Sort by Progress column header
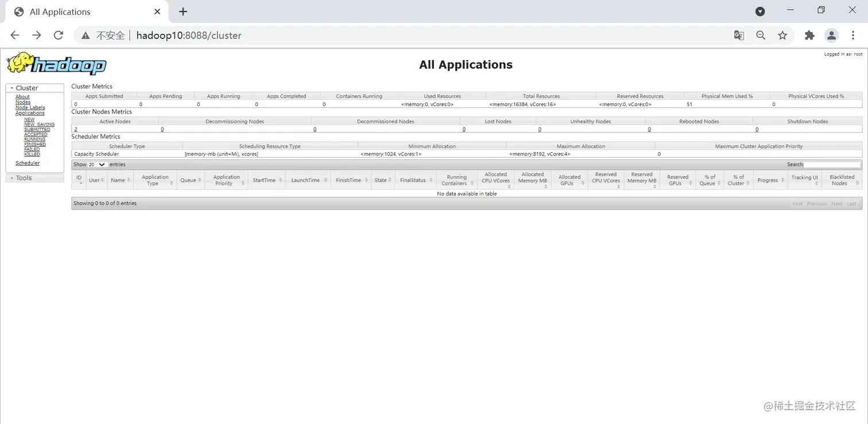 pyautogui.click(x=770, y=180)
